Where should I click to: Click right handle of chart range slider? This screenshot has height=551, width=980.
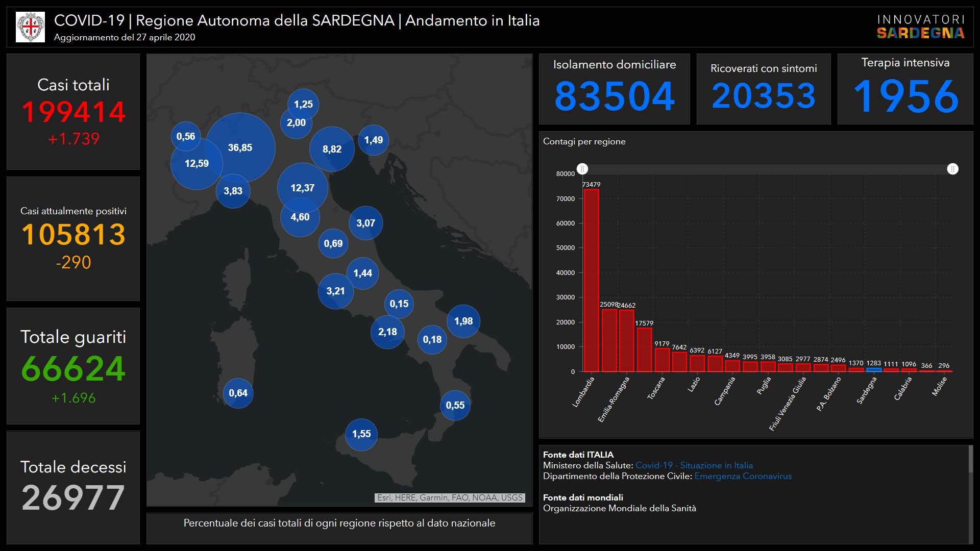952,169
